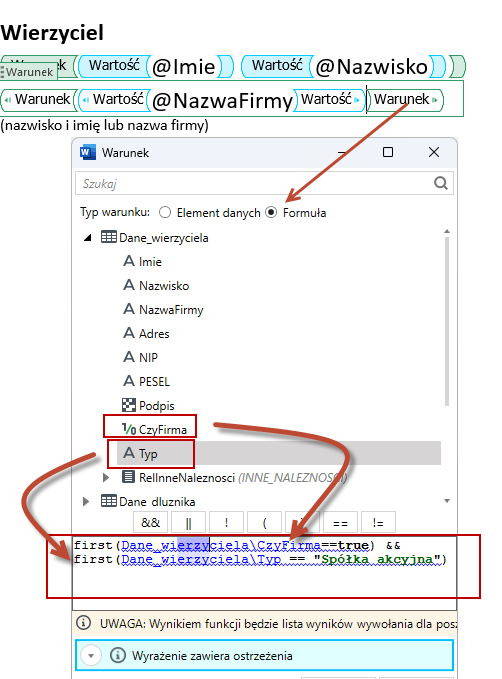
Task: Insert the && AND operator
Action: [150, 523]
